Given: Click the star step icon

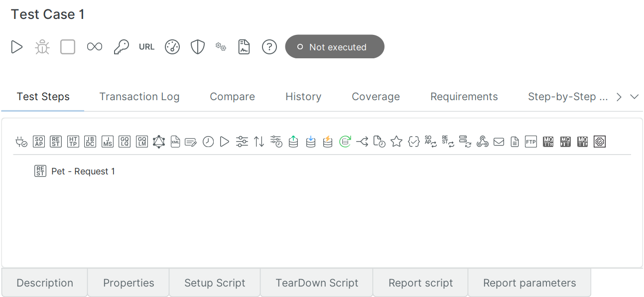Looking at the screenshot, I should [x=396, y=142].
